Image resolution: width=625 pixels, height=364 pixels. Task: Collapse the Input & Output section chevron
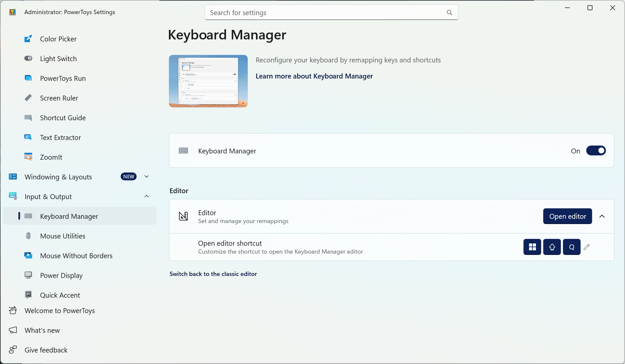click(147, 196)
